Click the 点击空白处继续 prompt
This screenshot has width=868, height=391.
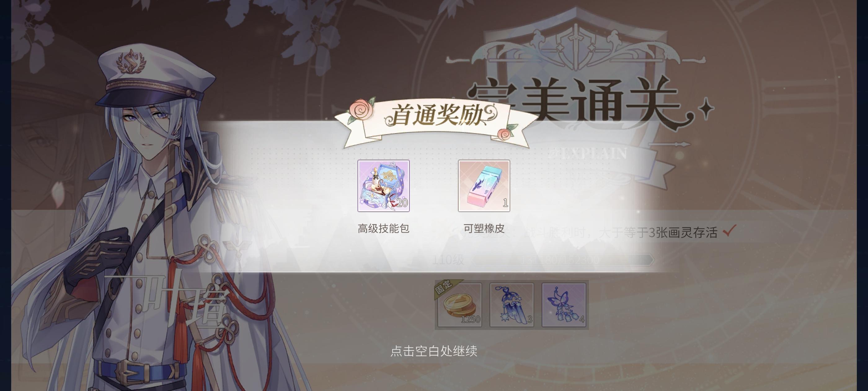(x=434, y=351)
